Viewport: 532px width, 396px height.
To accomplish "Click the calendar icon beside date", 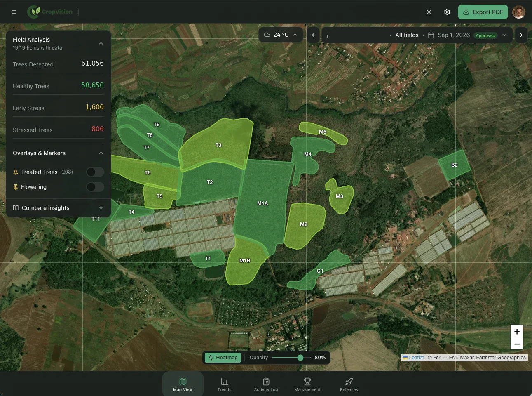I will [431, 35].
